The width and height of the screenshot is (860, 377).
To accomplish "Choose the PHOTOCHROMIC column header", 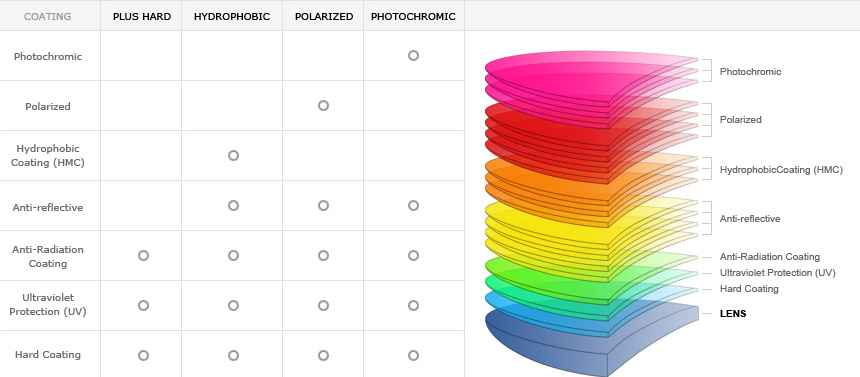I will point(413,16).
